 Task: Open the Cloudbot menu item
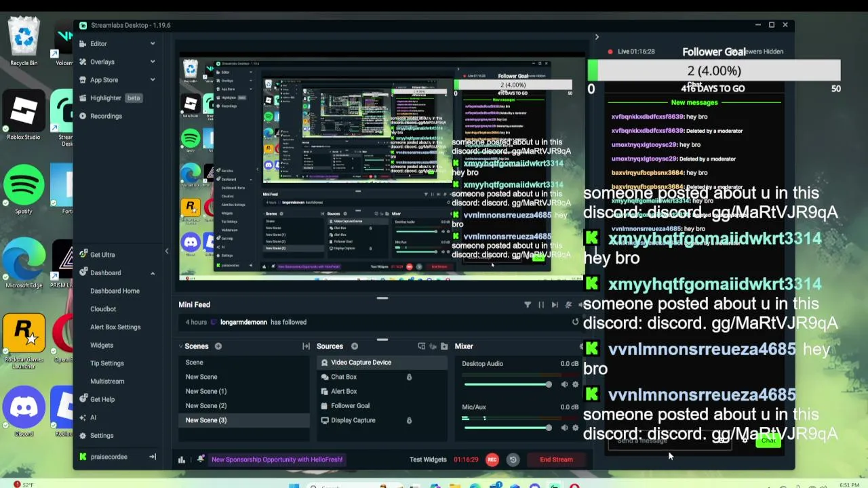coord(103,309)
